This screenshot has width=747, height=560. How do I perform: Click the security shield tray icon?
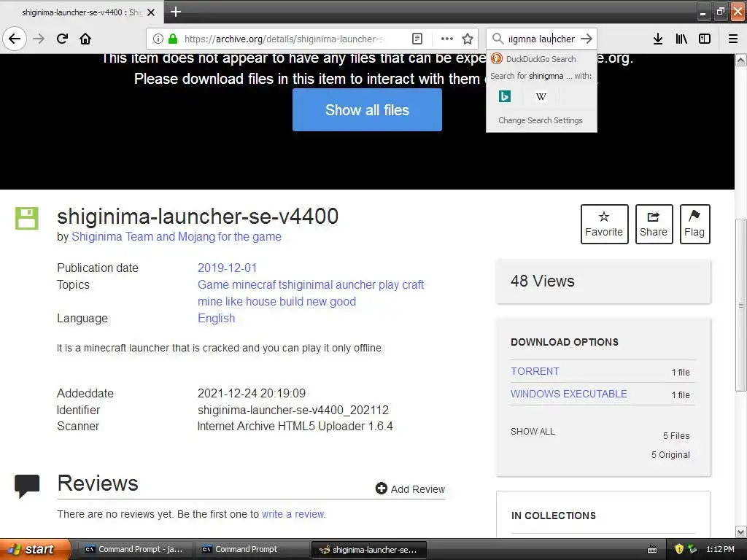(x=679, y=549)
